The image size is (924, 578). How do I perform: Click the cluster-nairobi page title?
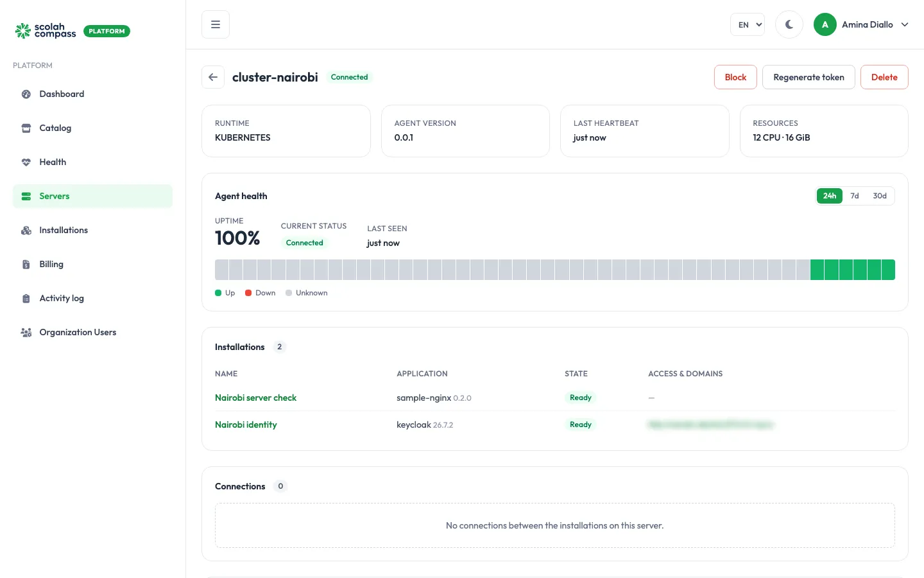pyautogui.click(x=275, y=77)
